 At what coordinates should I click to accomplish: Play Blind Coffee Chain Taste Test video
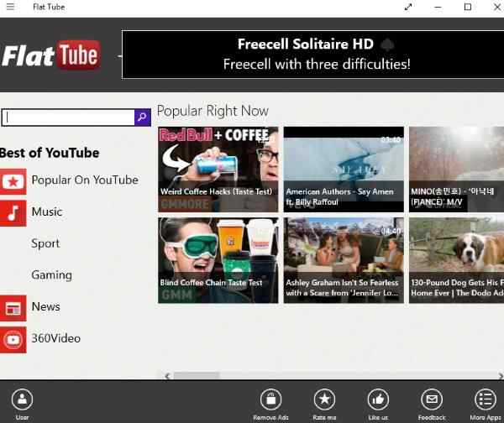218,260
